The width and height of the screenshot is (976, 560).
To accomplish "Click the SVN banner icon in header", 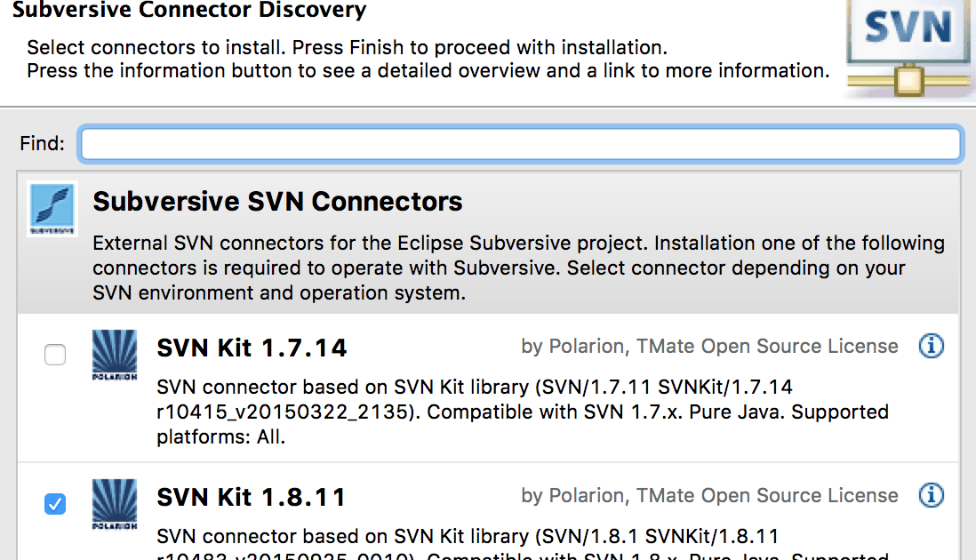I will tap(909, 49).
